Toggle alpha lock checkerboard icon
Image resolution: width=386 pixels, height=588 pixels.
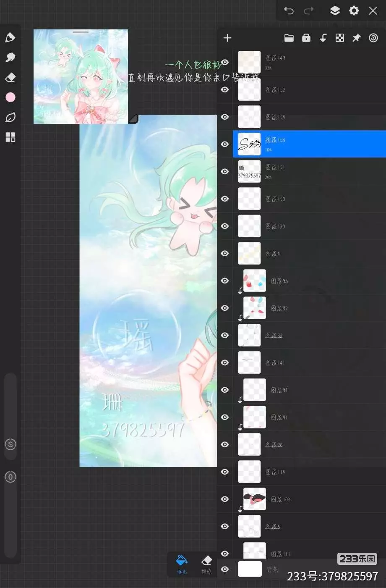pyautogui.click(x=340, y=38)
